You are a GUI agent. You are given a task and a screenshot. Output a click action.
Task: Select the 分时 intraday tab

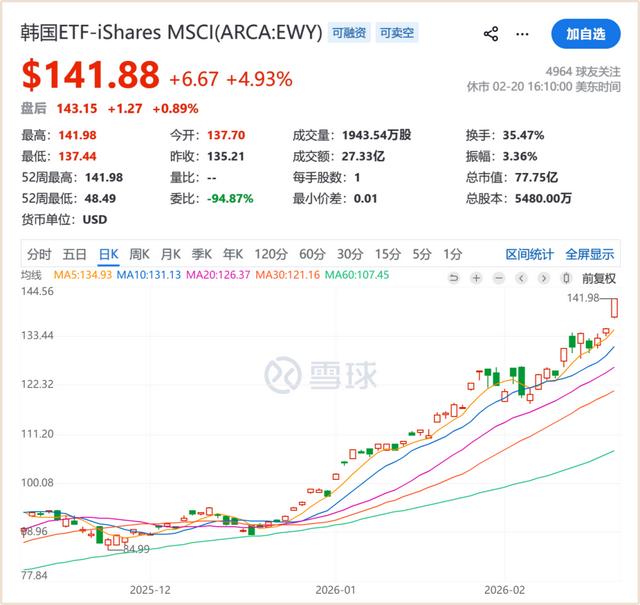click(x=39, y=253)
